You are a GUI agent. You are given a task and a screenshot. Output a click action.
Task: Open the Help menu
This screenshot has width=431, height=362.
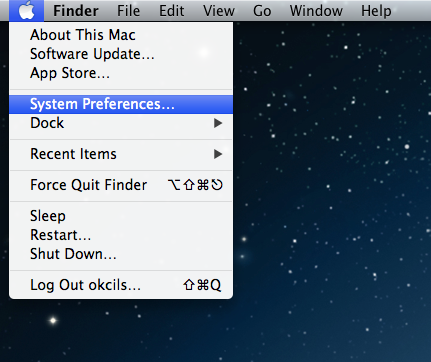point(376,11)
